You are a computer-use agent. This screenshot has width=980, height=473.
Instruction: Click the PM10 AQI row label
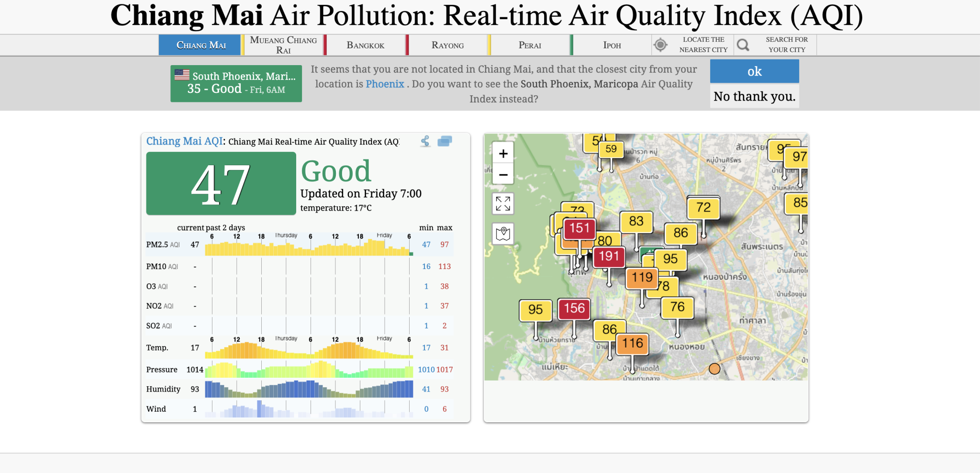pos(162,267)
